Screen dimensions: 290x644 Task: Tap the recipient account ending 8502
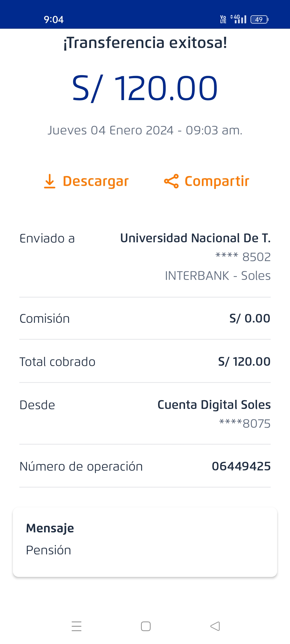click(x=243, y=257)
